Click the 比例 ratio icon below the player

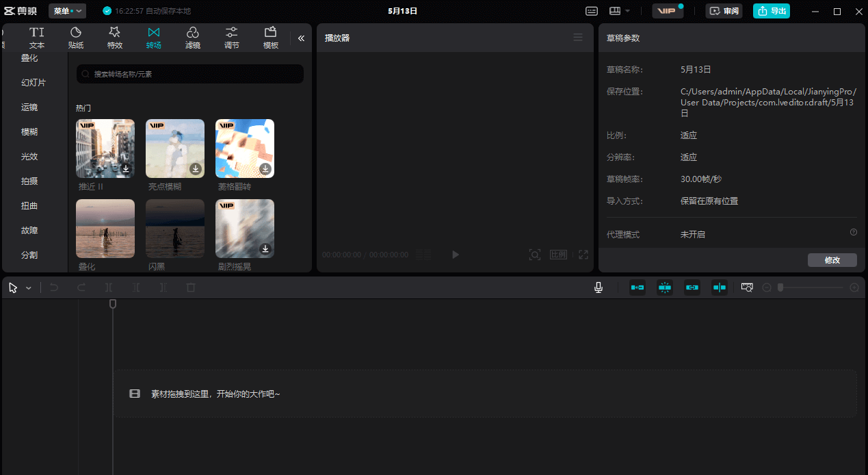point(558,254)
